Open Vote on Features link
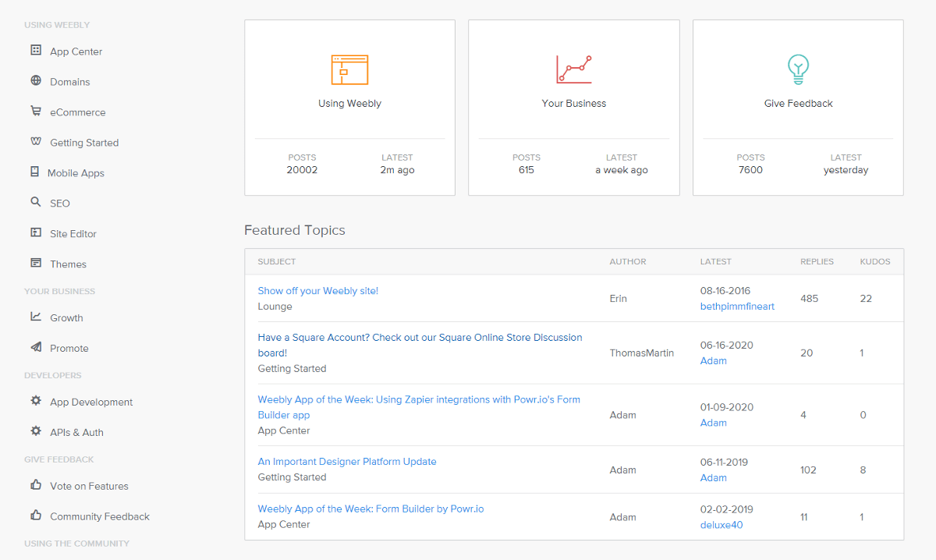The height and width of the screenshot is (560, 936). 89,486
